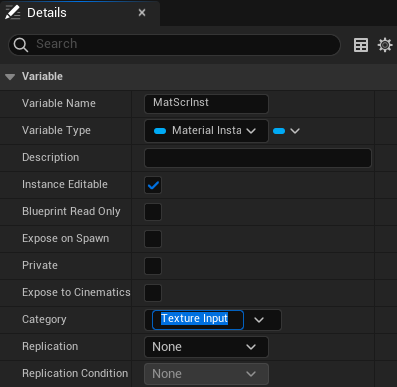Enable the Expose on Spawn checkbox
Viewport: 397px width, 387px height.
point(153,239)
